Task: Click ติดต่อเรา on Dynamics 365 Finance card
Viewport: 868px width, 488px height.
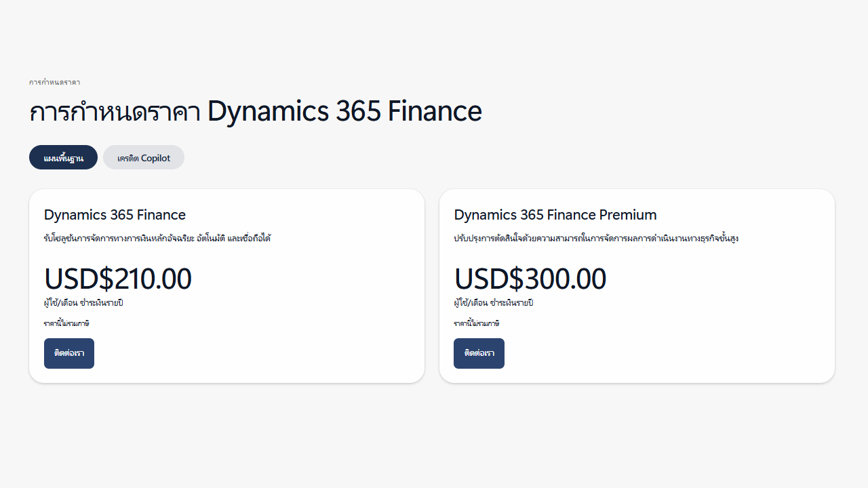Action: (x=68, y=353)
